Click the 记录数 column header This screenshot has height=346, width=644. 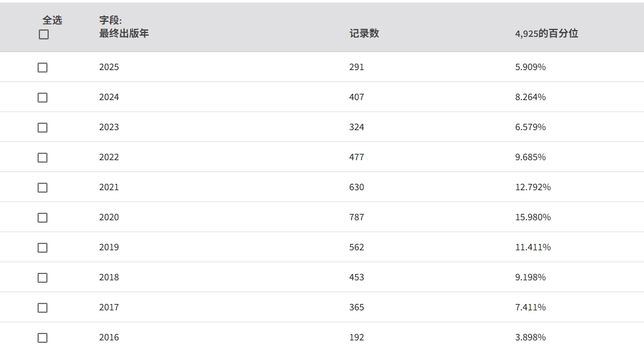(364, 34)
